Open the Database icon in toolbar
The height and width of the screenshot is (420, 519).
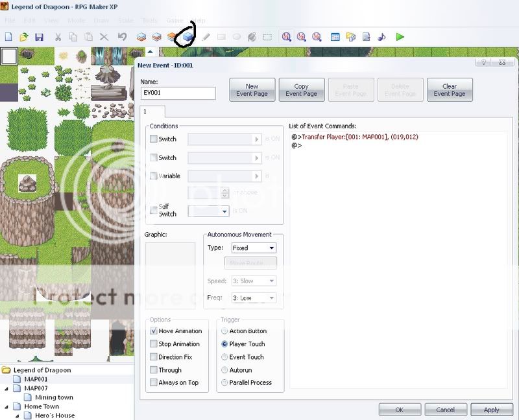pyautogui.click(x=335, y=37)
